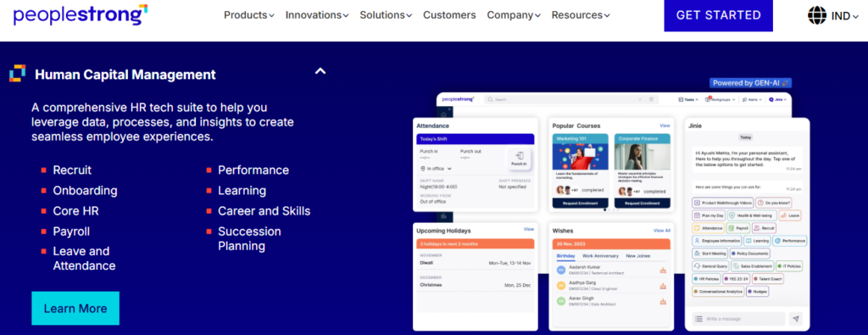
Task: Click the cake icon beside Aarav Singh
Action: [663, 302]
